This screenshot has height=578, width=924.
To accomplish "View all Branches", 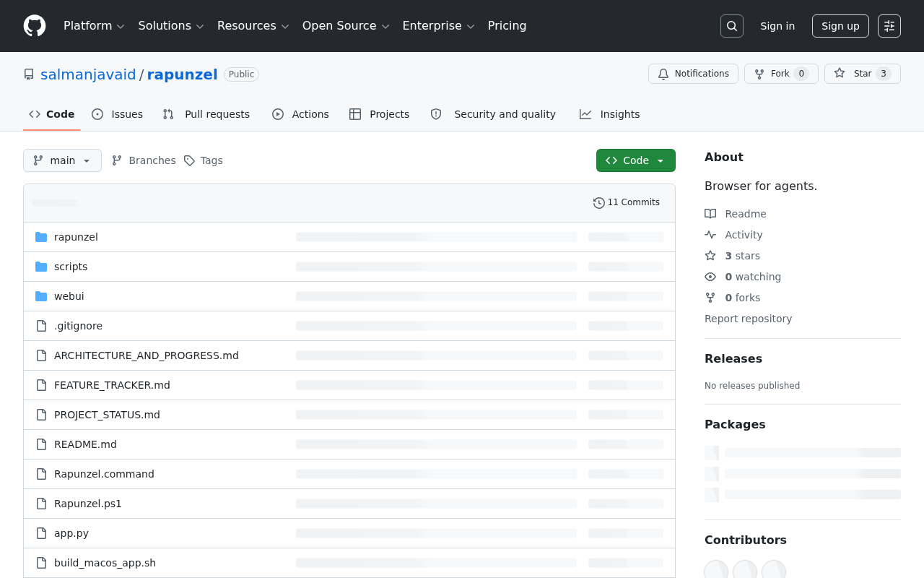I will pyautogui.click(x=144, y=160).
